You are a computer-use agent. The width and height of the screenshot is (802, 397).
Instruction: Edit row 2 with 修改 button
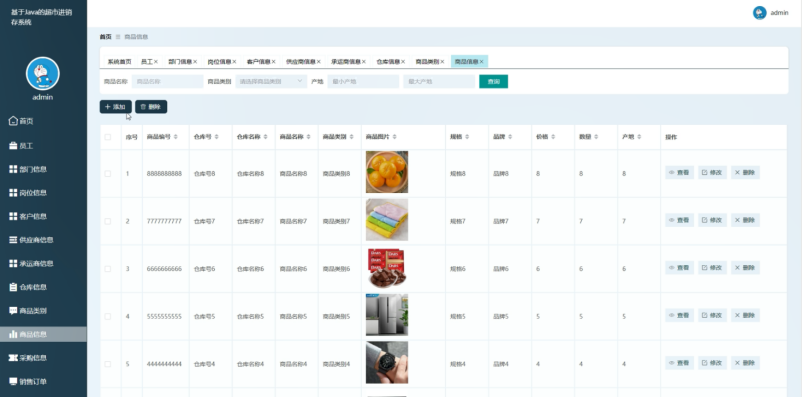(712, 220)
